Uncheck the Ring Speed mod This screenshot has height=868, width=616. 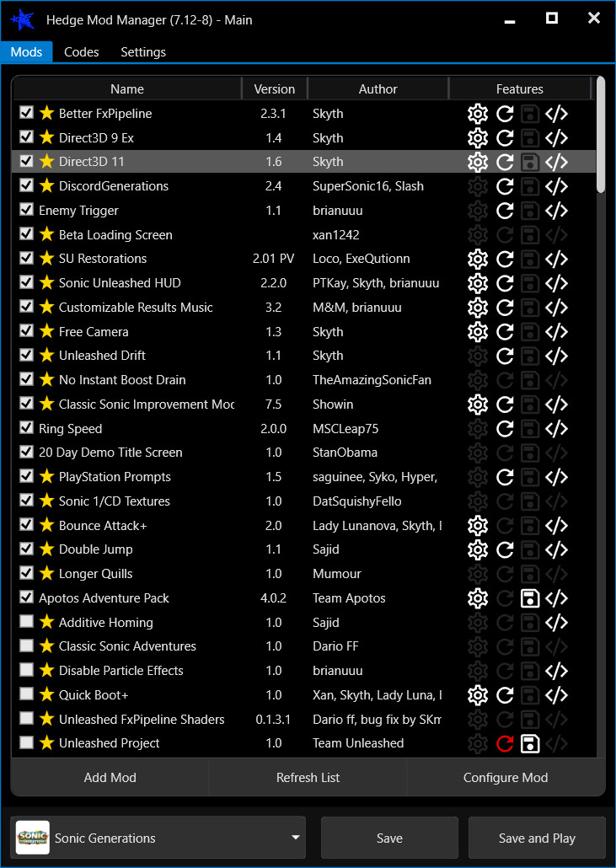pos(26,429)
